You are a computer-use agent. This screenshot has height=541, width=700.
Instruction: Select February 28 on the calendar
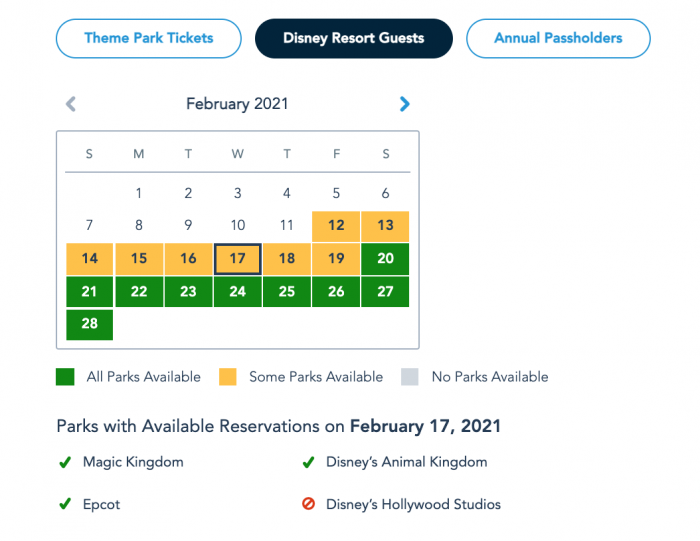[90, 324]
